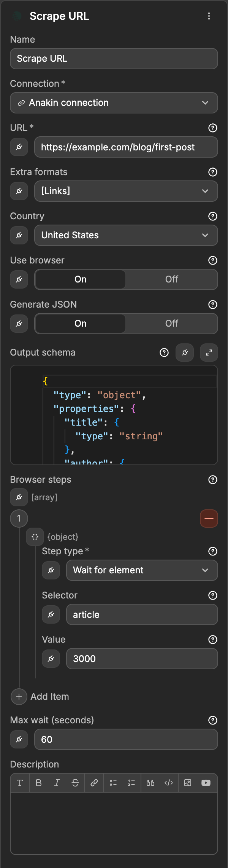Screen dimensions: 228x868
Task: Click plug icon beside Selector field
Action: [51, 614]
